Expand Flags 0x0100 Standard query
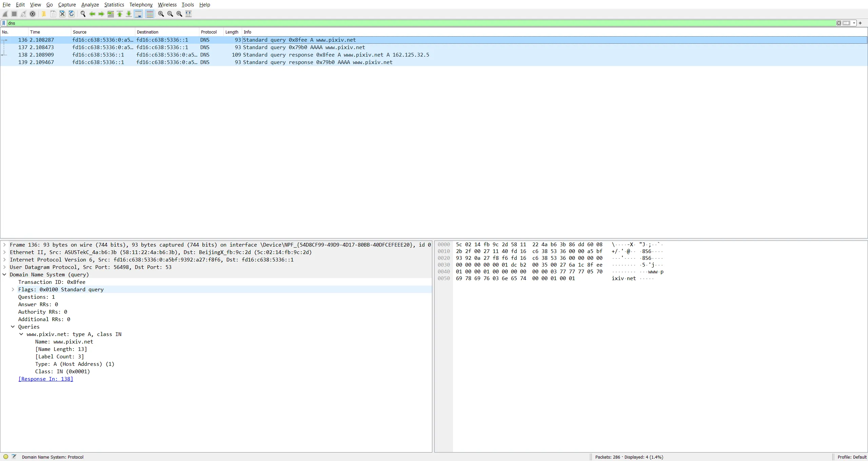Image resolution: width=868 pixels, height=461 pixels. (13, 289)
